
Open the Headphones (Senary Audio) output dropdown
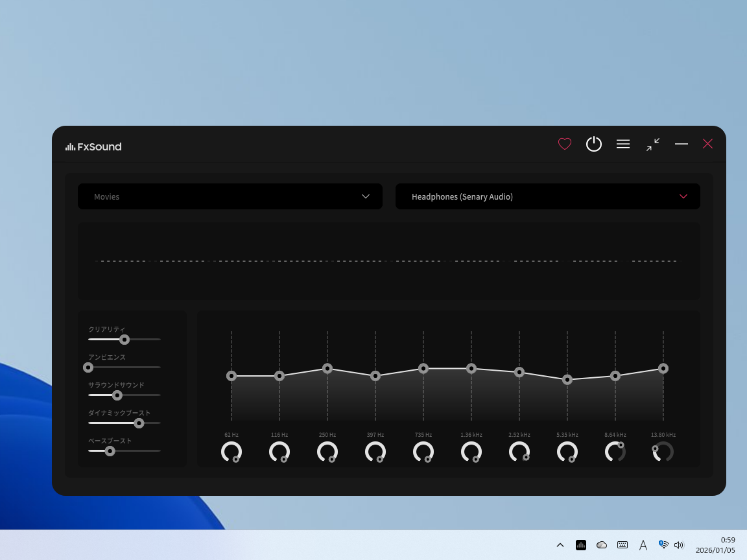click(547, 196)
